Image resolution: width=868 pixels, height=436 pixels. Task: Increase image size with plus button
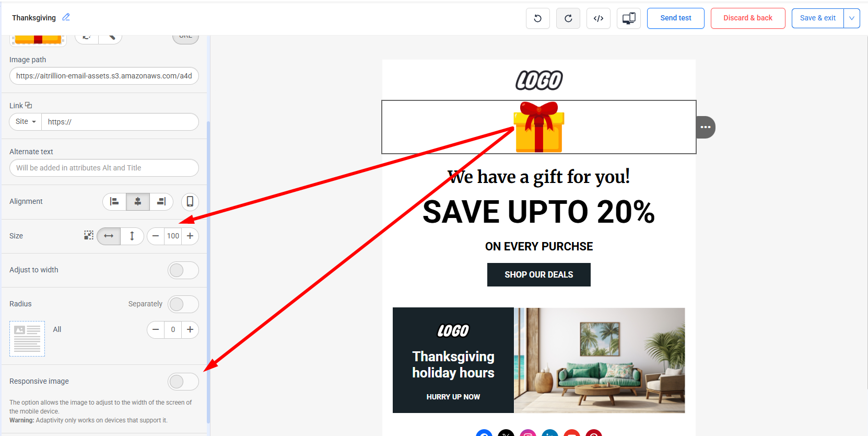(x=190, y=236)
